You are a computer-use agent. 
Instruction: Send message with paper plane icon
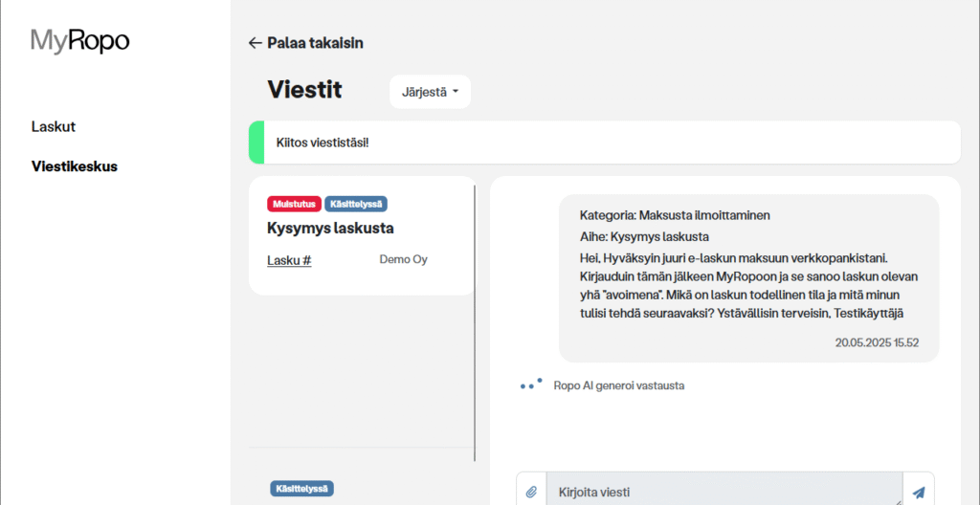point(918,492)
